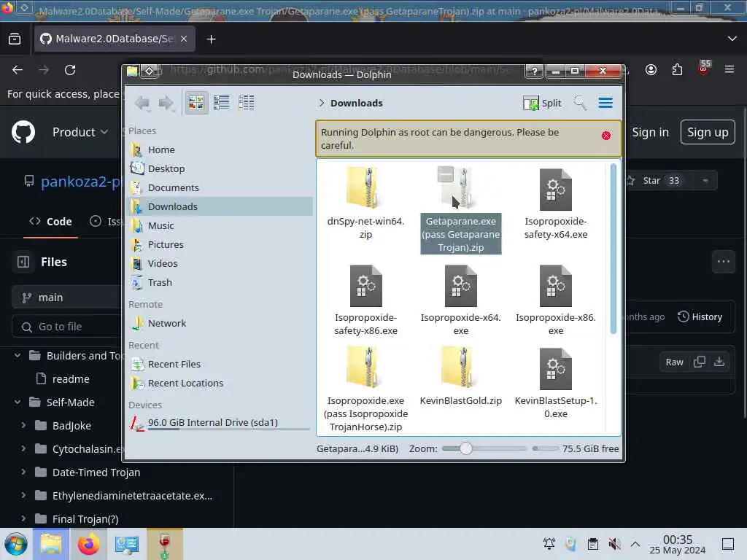Screen dimensions: 747x560
Task: Switch Dolphin to icons view mode
Action: click(x=196, y=102)
